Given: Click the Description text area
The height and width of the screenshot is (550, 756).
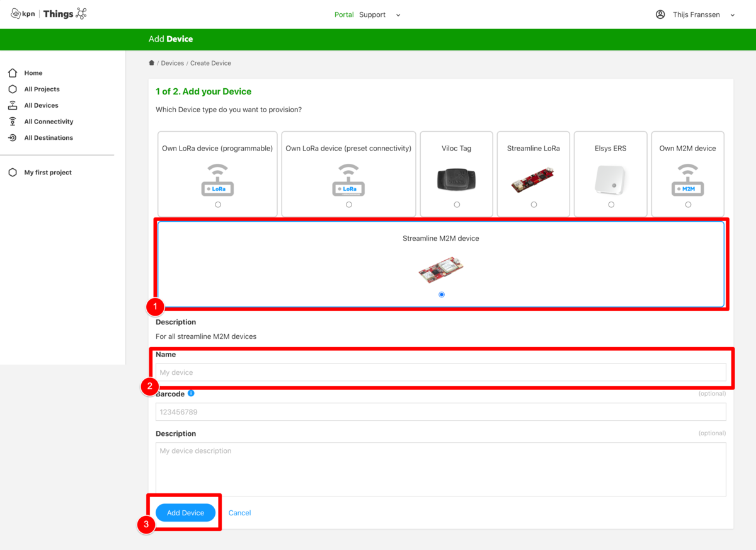Looking at the screenshot, I should (x=441, y=469).
